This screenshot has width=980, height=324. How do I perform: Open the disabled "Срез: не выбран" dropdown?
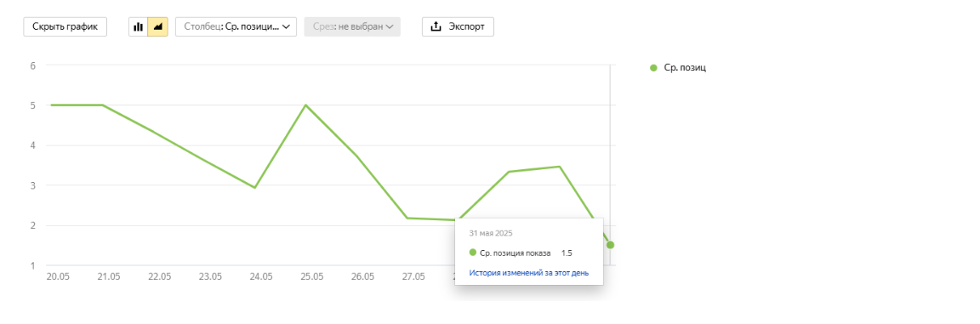[352, 27]
